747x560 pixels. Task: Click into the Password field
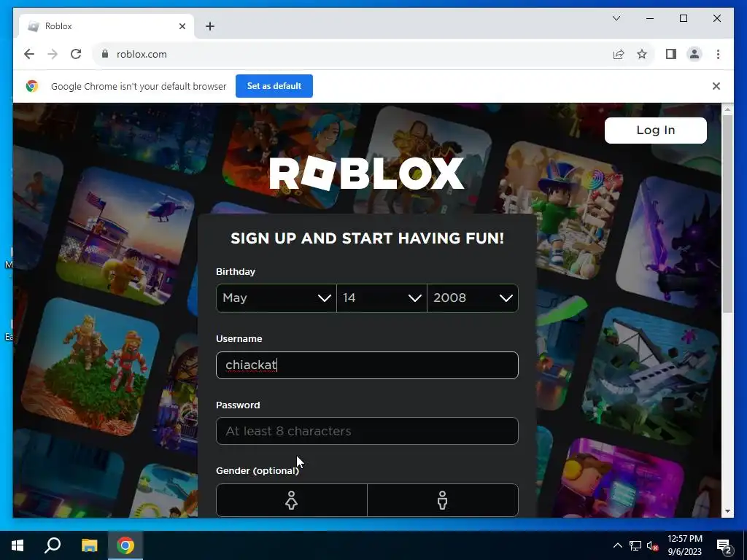point(367,431)
